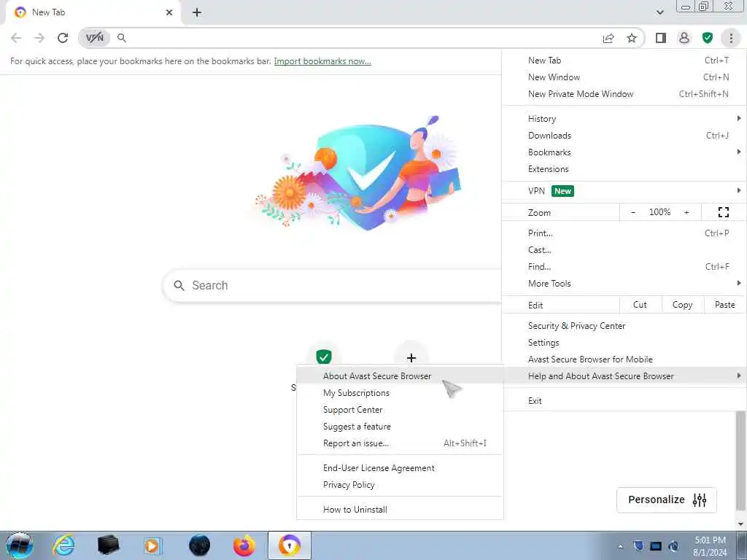Select Print... from menu

coord(624,233)
